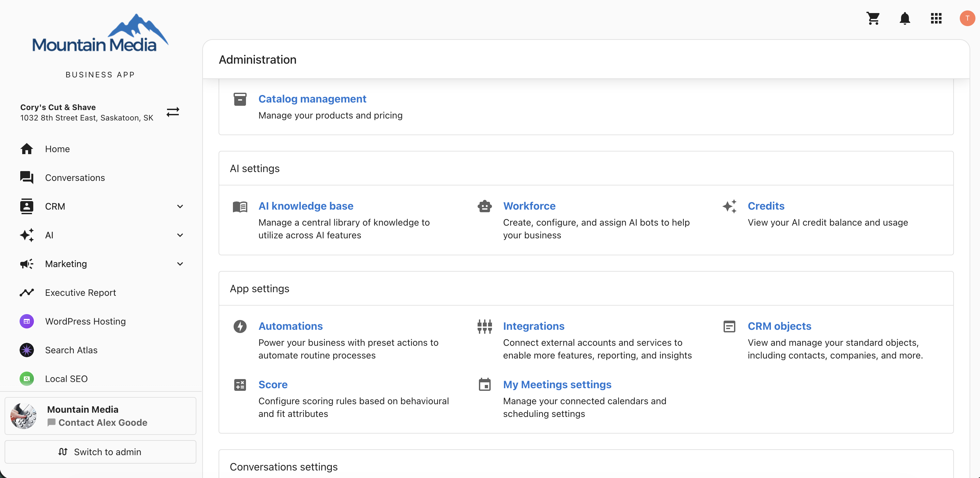
Task: Click the Cory's Cut & Shave business name
Action: coord(58,107)
